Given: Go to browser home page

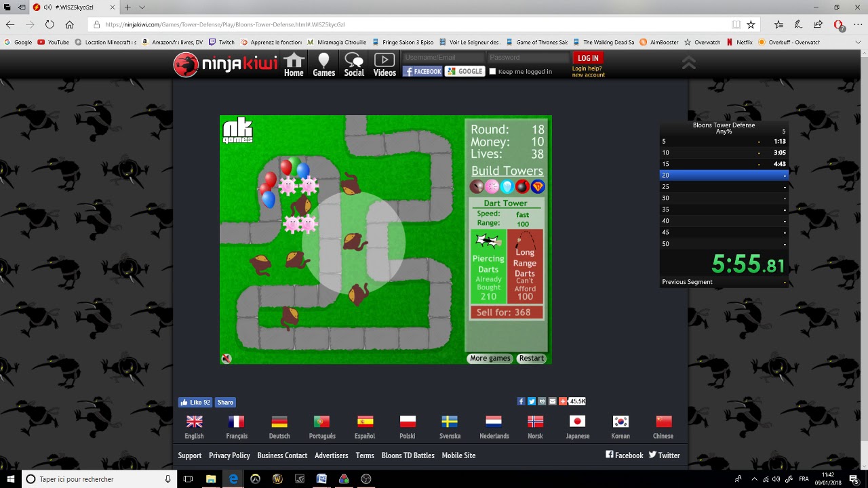Looking at the screenshot, I should tap(69, 24).
